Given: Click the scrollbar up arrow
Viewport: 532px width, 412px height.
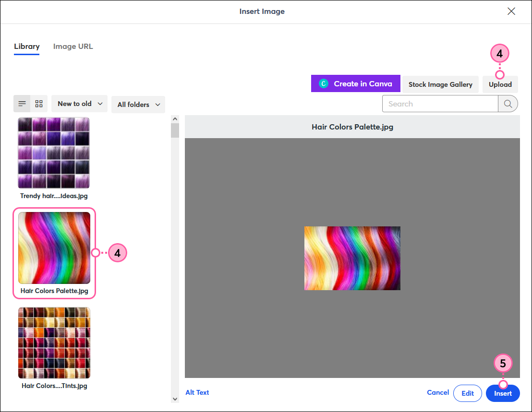Looking at the screenshot, I should point(175,119).
